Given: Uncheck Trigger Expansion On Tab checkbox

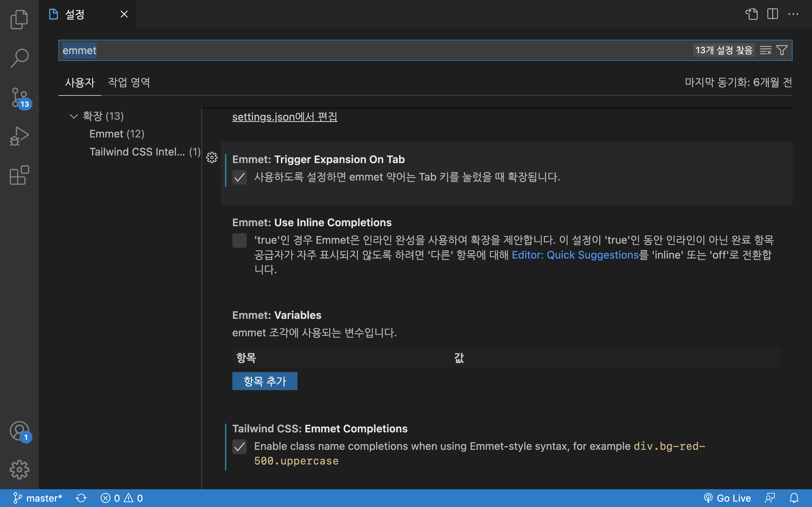Looking at the screenshot, I should pos(239,177).
